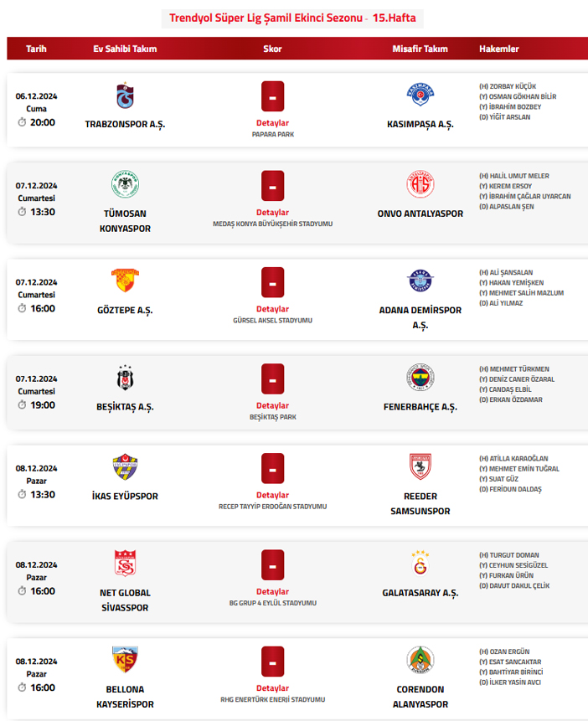Open the Alanyaspor club crest
The width and height of the screenshot is (588, 721).
coord(420,660)
